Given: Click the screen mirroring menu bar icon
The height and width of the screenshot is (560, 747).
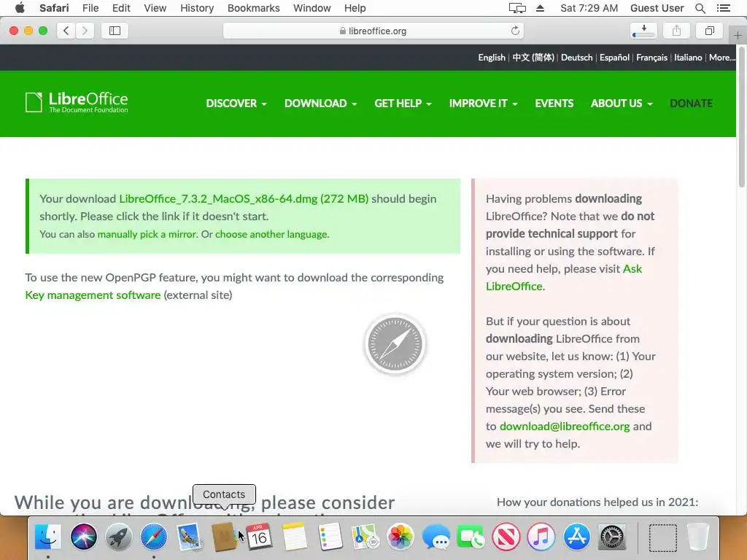Looking at the screenshot, I should tap(517, 8).
